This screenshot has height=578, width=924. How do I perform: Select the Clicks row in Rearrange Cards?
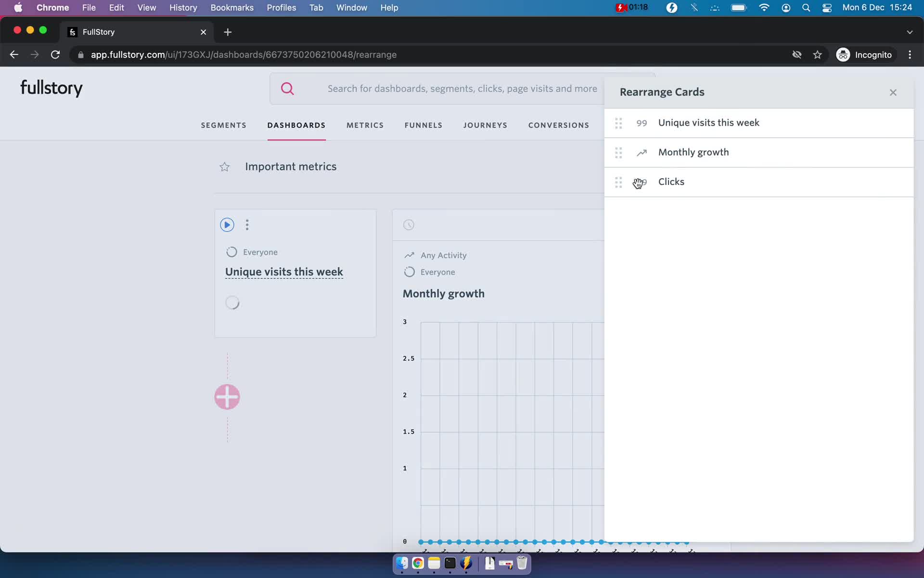[x=759, y=182]
